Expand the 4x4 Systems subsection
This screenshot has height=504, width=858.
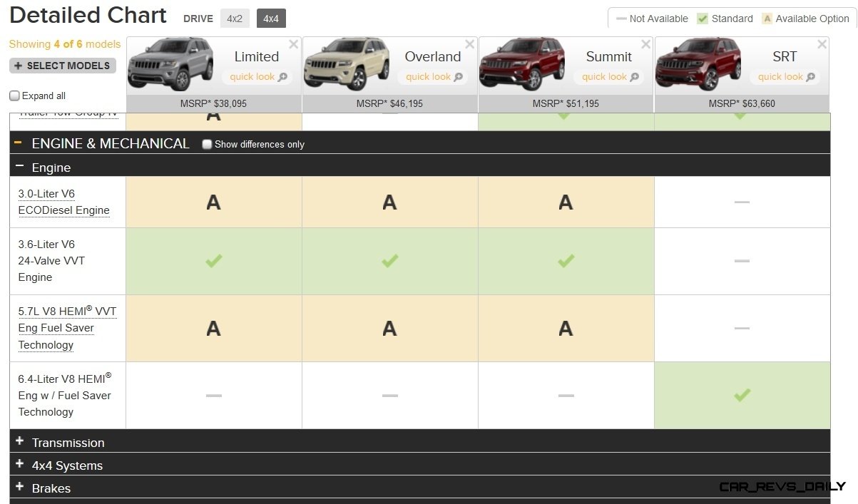[19, 465]
